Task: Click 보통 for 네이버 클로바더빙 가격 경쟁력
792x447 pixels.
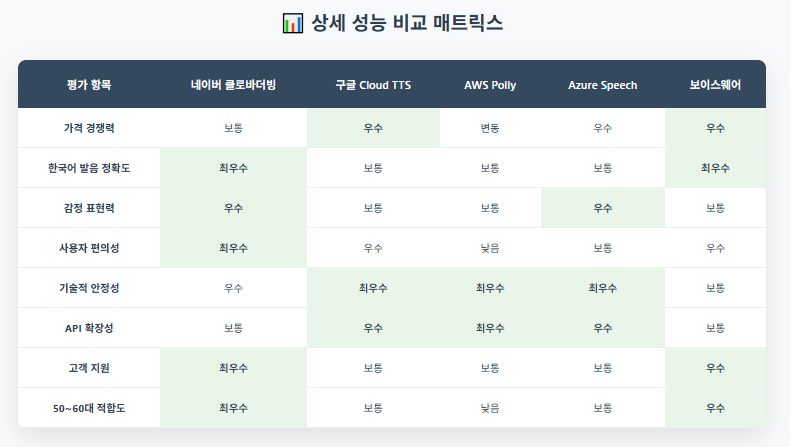Action: 233,128
